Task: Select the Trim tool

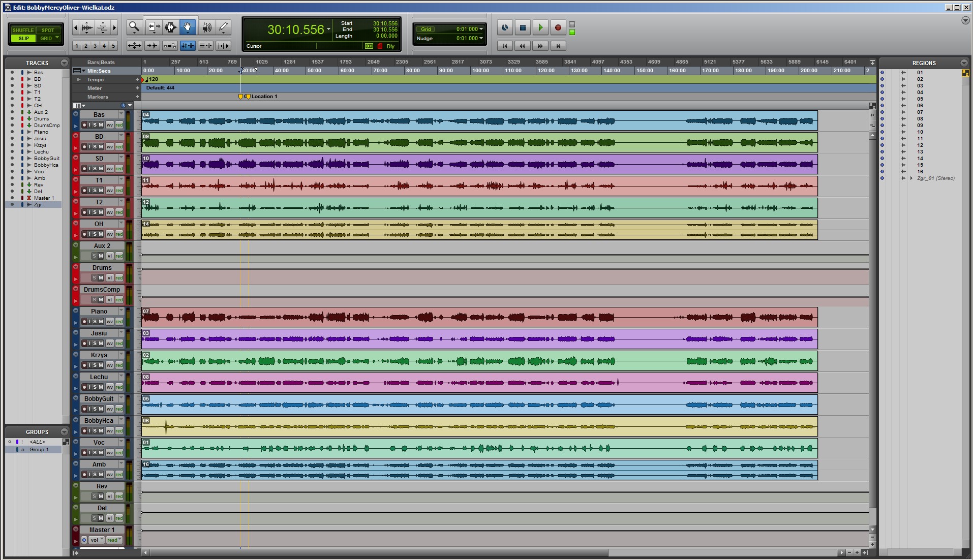Action: point(153,27)
